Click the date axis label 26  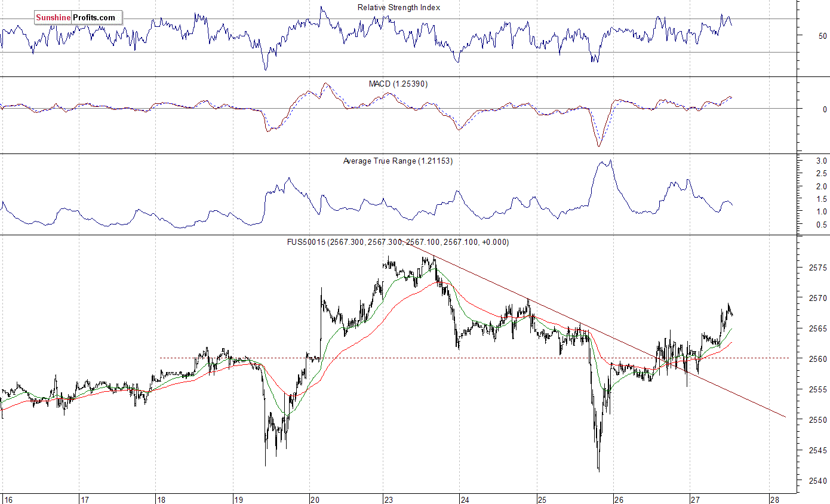click(x=619, y=499)
